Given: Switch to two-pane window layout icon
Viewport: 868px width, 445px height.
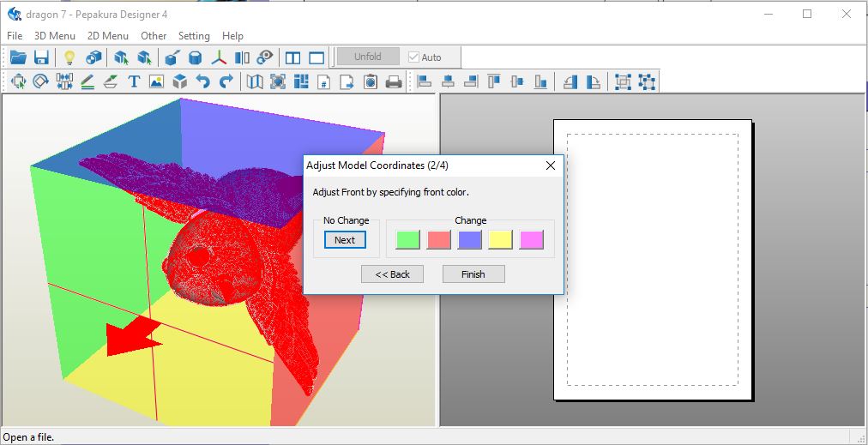Looking at the screenshot, I should (x=292, y=57).
